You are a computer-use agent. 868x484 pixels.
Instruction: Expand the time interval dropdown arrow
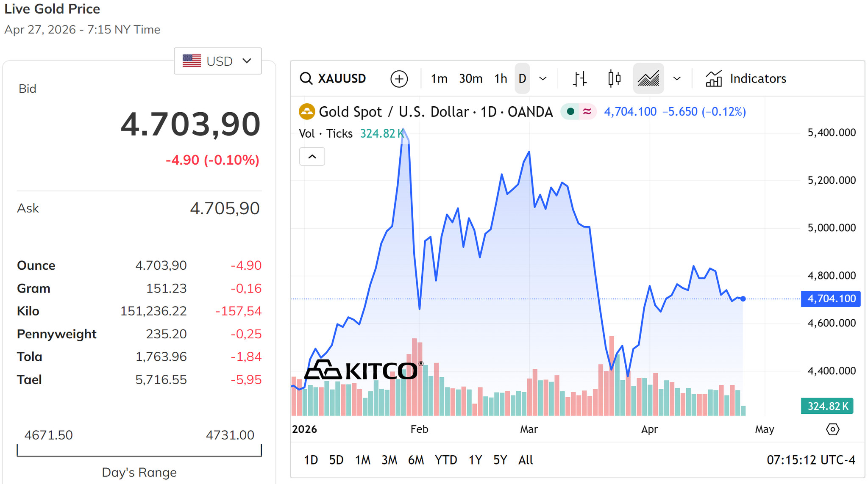coord(542,79)
